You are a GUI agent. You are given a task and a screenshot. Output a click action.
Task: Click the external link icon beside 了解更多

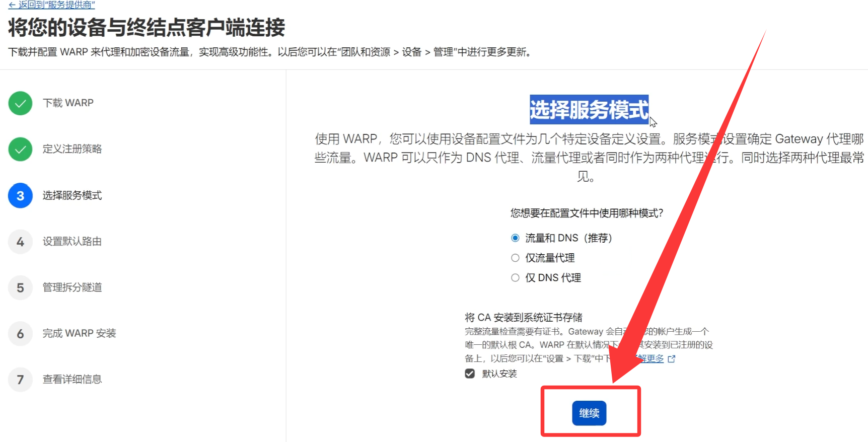tap(671, 359)
